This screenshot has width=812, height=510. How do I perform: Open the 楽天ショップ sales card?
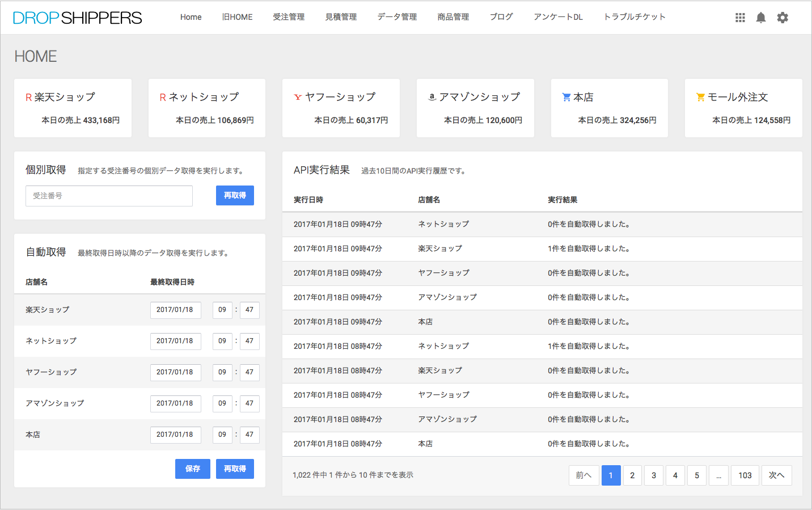73,108
